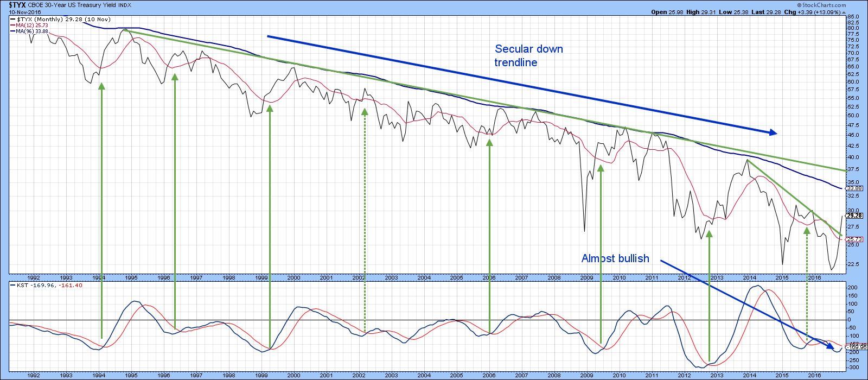Click the 2000 label under the price panel

(x=293, y=277)
